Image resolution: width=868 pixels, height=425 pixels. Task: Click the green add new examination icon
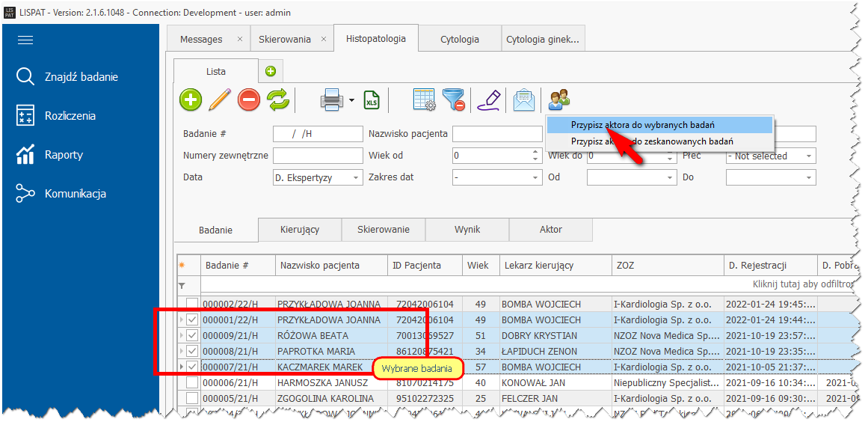point(191,100)
